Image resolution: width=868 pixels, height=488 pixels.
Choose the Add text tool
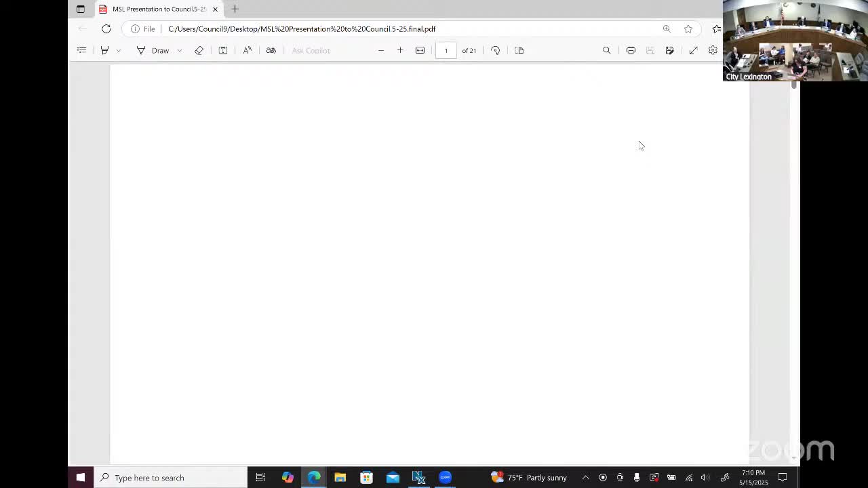(222, 50)
